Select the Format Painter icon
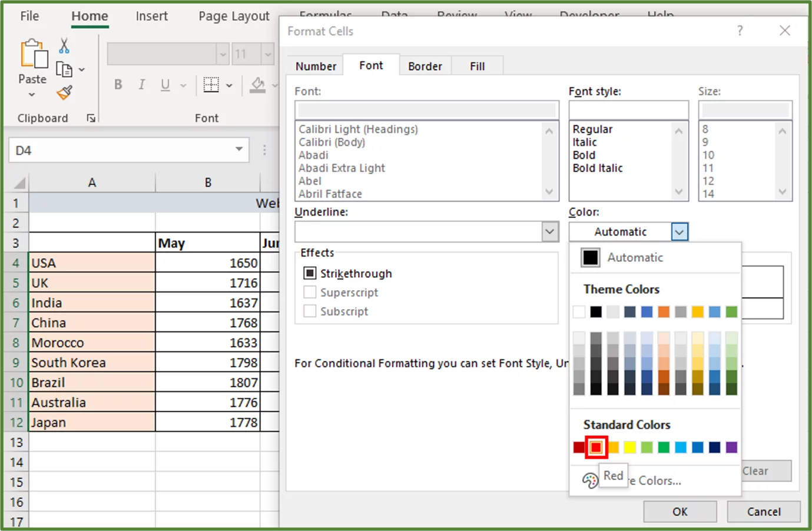The height and width of the screenshot is (531, 812). pos(65,91)
